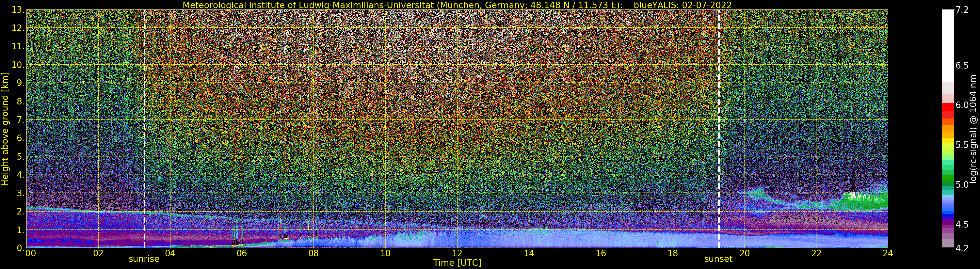Image resolution: width=980 pixels, height=269 pixels.
Task: Click the 'log(rc-signal) @ 1064 nm' colorbar label
Action: [x=973, y=129]
